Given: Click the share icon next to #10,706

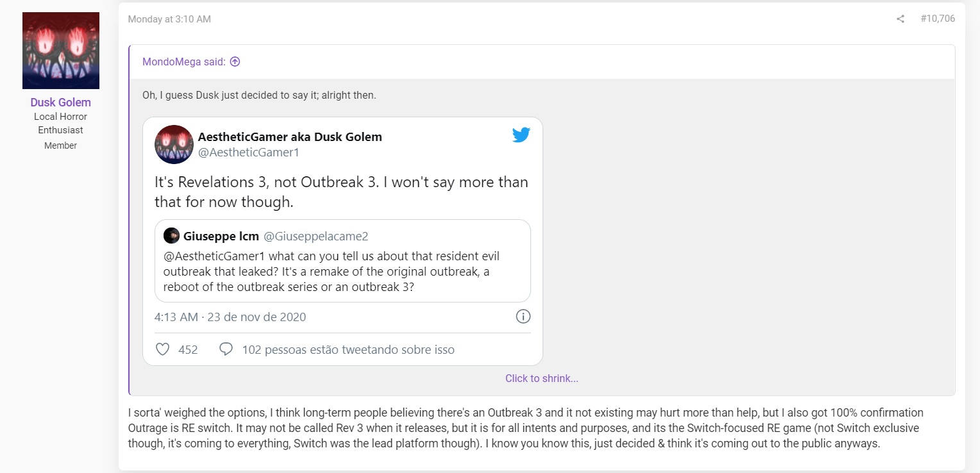Looking at the screenshot, I should (900, 19).
